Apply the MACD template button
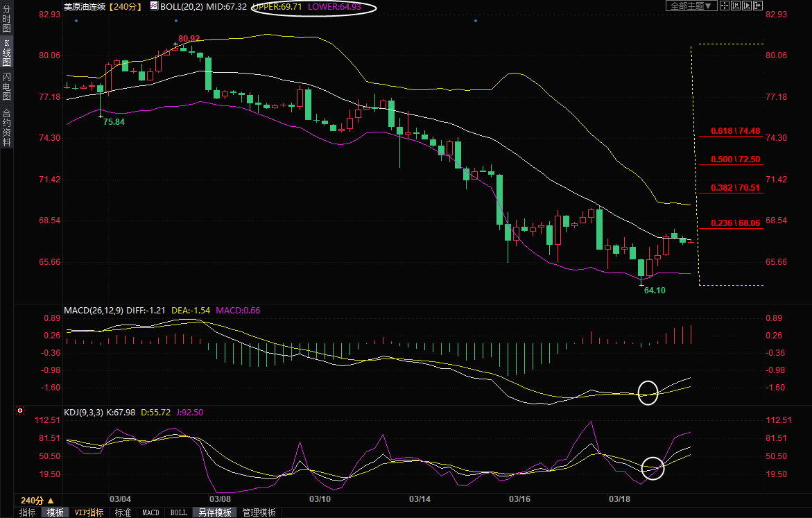 [150, 512]
